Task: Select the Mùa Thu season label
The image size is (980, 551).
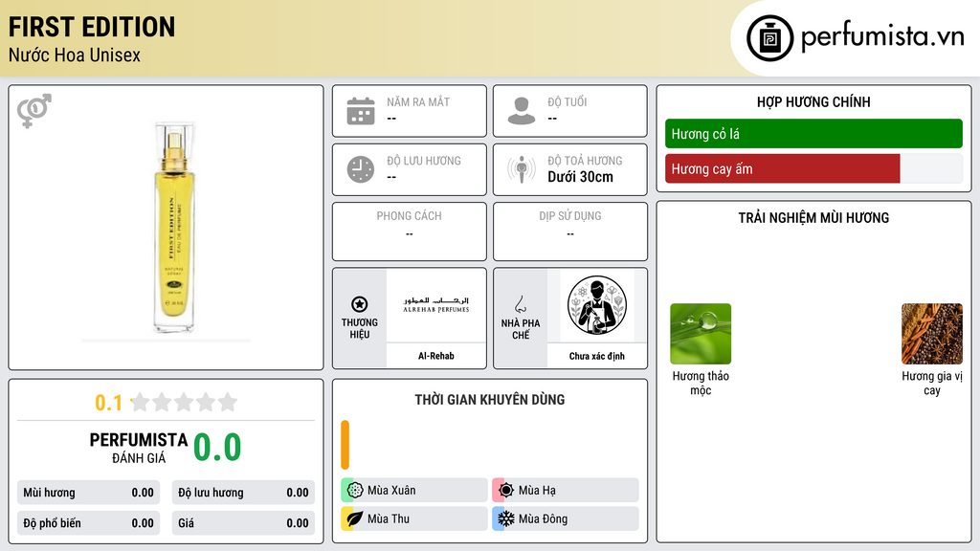Action: click(x=389, y=518)
